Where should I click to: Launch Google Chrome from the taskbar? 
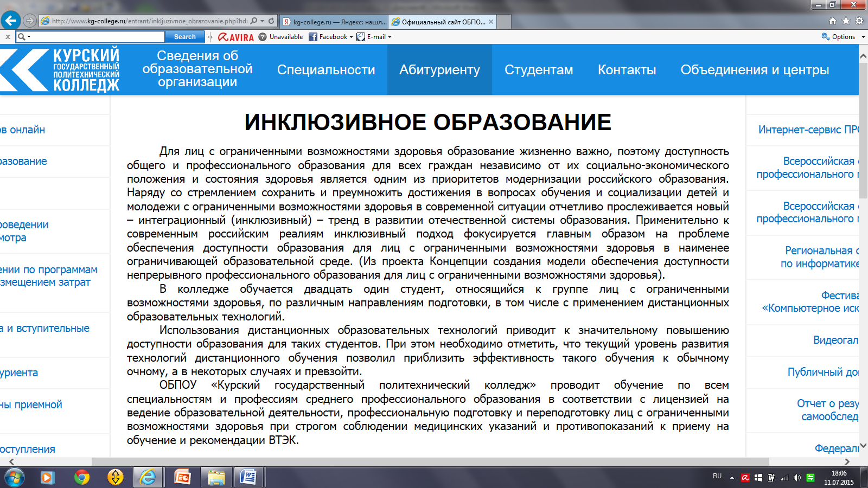click(x=82, y=477)
